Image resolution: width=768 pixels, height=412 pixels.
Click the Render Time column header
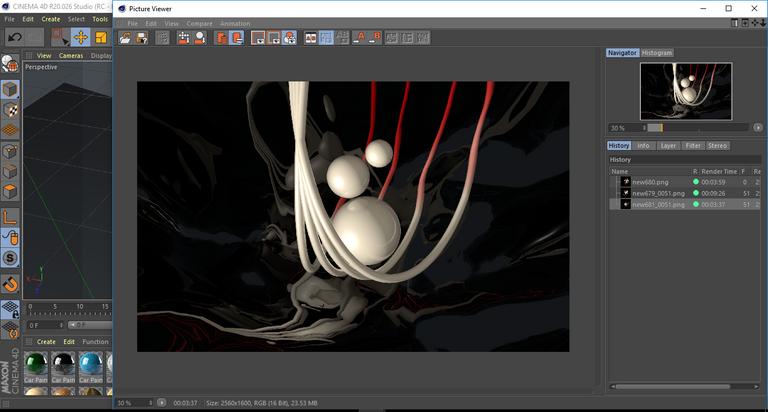click(x=719, y=171)
